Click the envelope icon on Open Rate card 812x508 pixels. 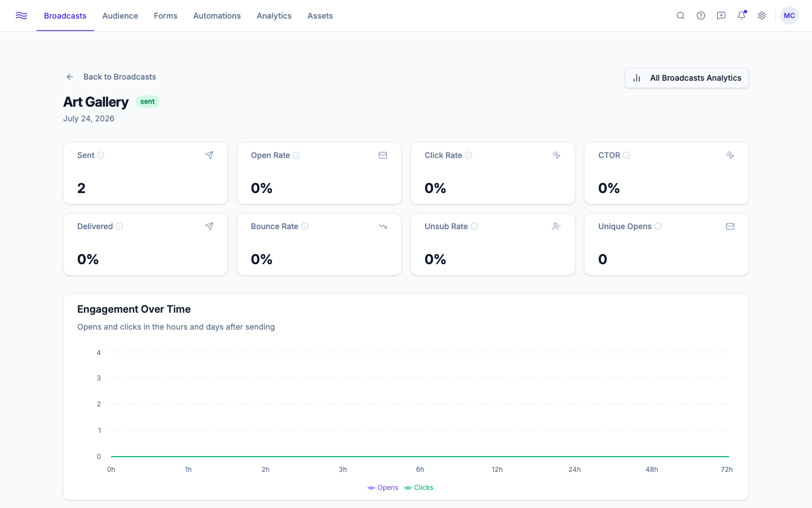click(x=383, y=155)
